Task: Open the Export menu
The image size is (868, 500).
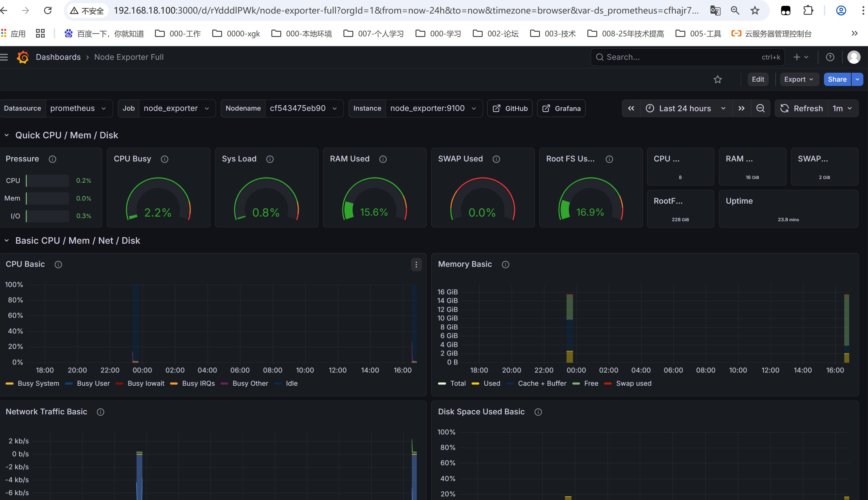Action: [799, 79]
